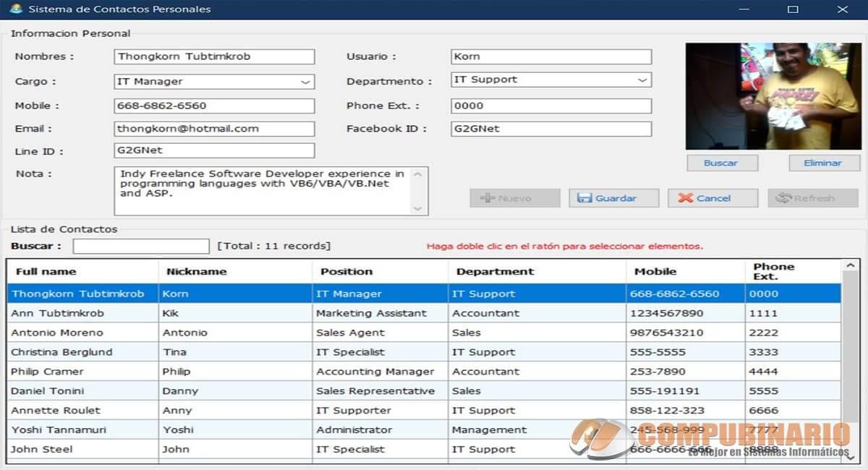Select Ann Tubtimkrob in the list
This screenshot has height=470, width=868.
424,313
